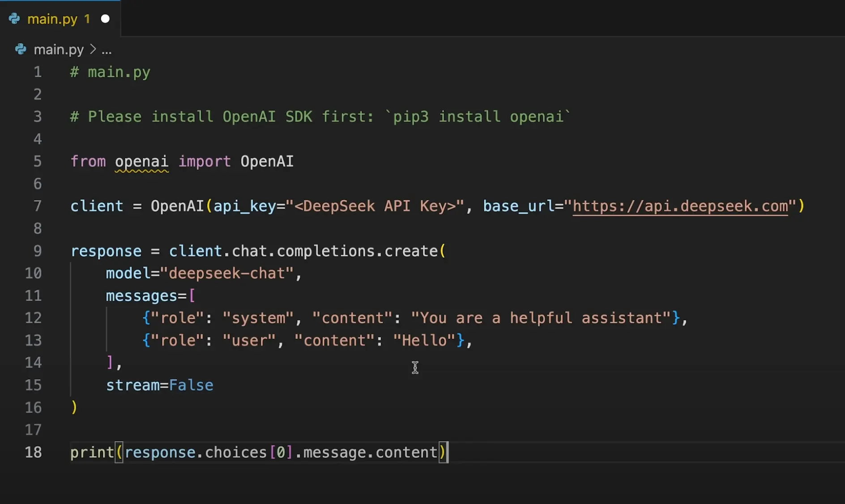Click 'choices' in the print statement
Screen dimensions: 845x504
point(236,453)
